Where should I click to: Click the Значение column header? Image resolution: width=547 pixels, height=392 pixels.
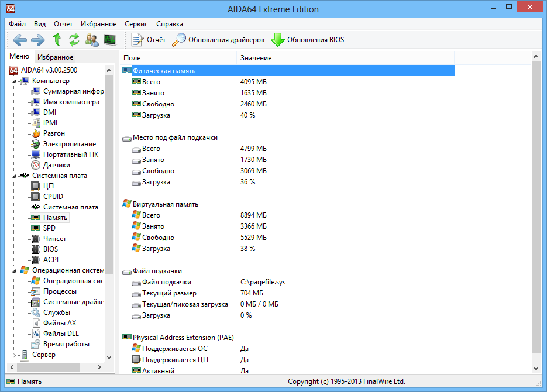(x=345, y=58)
